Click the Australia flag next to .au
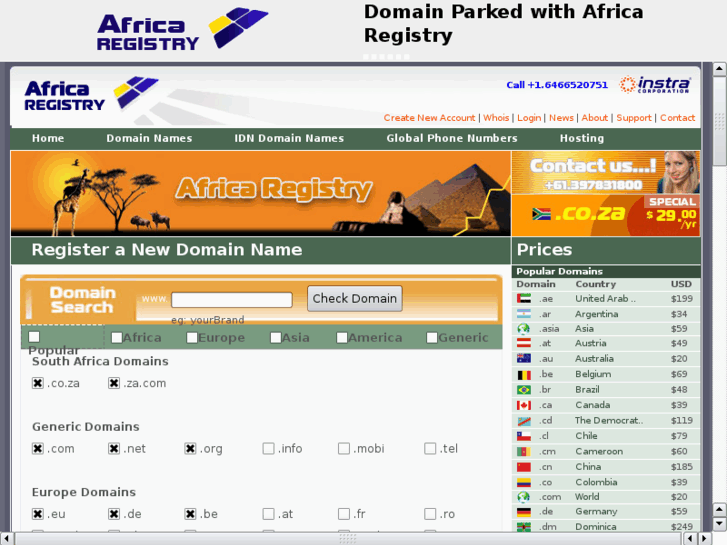The height and width of the screenshot is (545, 727). (524, 359)
